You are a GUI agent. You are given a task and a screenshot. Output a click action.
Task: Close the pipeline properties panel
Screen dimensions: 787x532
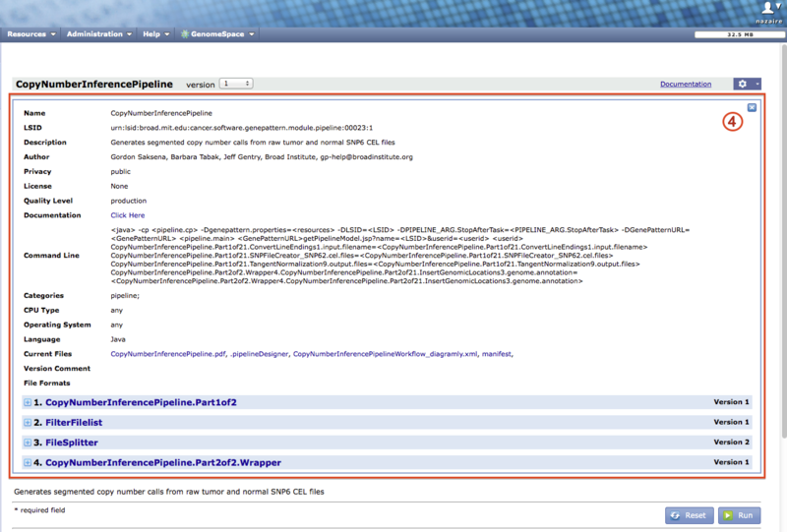(x=752, y=107)
